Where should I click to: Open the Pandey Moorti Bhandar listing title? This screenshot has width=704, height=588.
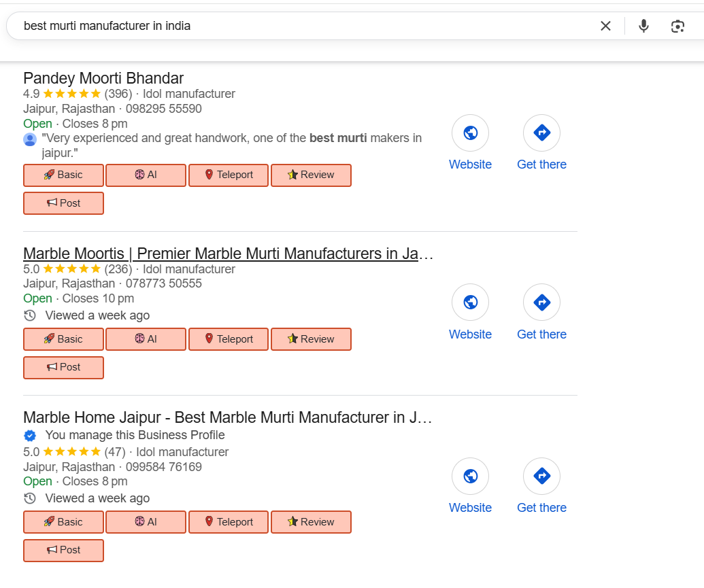tap(103, 78)
